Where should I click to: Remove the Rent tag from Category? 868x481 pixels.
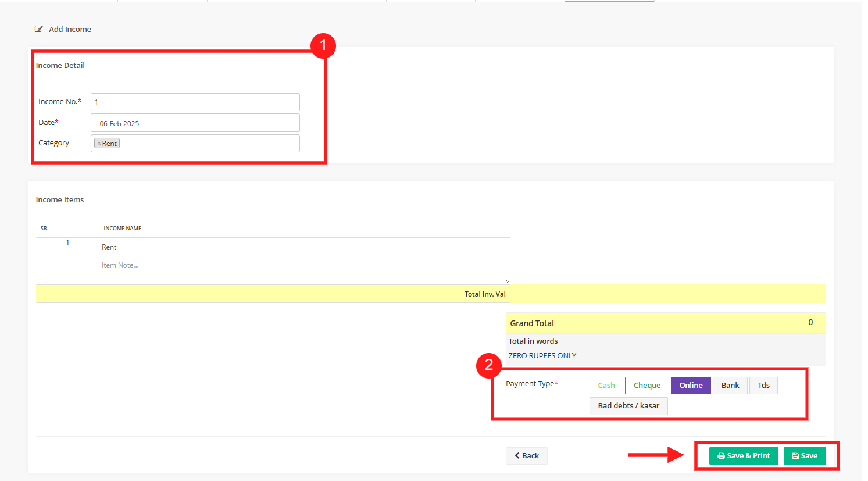pyautogui.click(x=99, y=144)
